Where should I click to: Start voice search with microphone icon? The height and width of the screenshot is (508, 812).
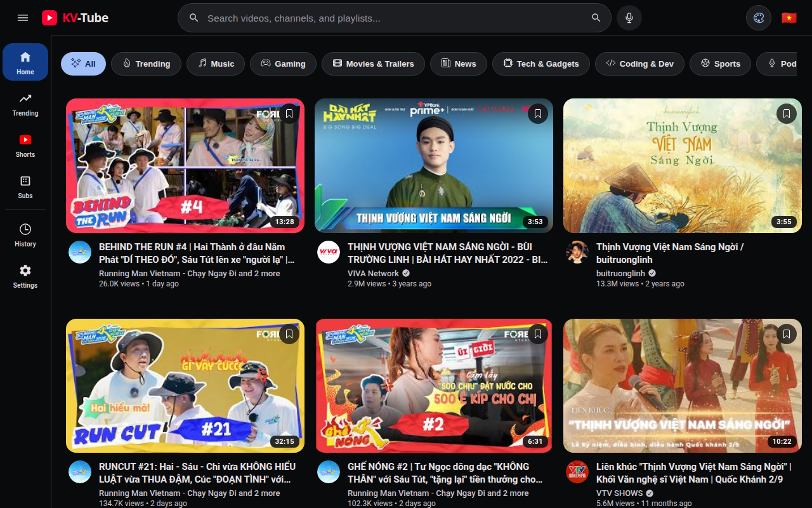(629, 18)
